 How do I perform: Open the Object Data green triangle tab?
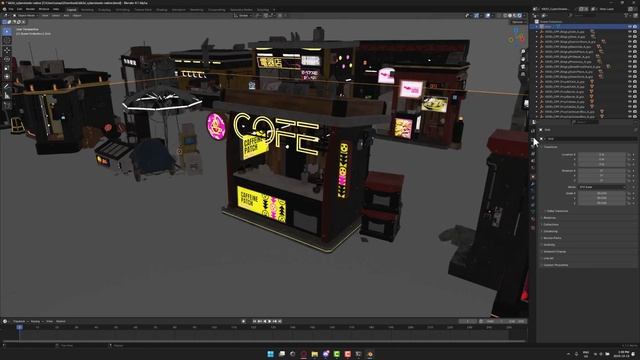[x=533, y=212]
